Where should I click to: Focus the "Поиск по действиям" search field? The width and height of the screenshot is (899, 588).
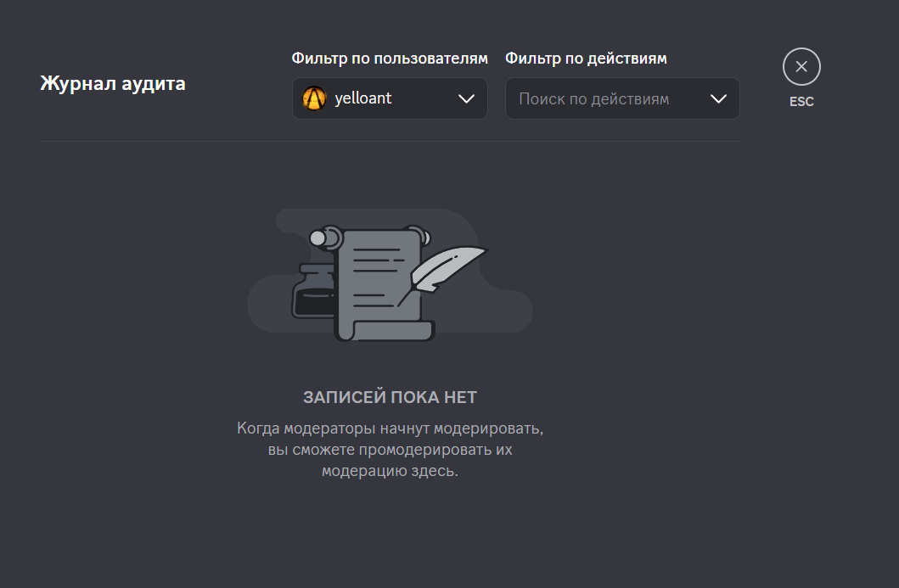coord(622,98)
